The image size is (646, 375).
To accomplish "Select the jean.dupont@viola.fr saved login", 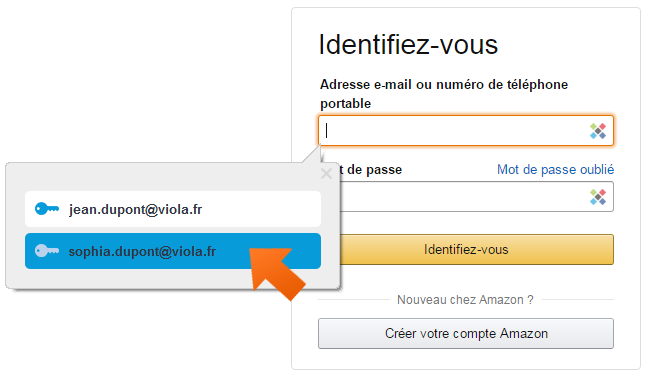I will [173, 209].
